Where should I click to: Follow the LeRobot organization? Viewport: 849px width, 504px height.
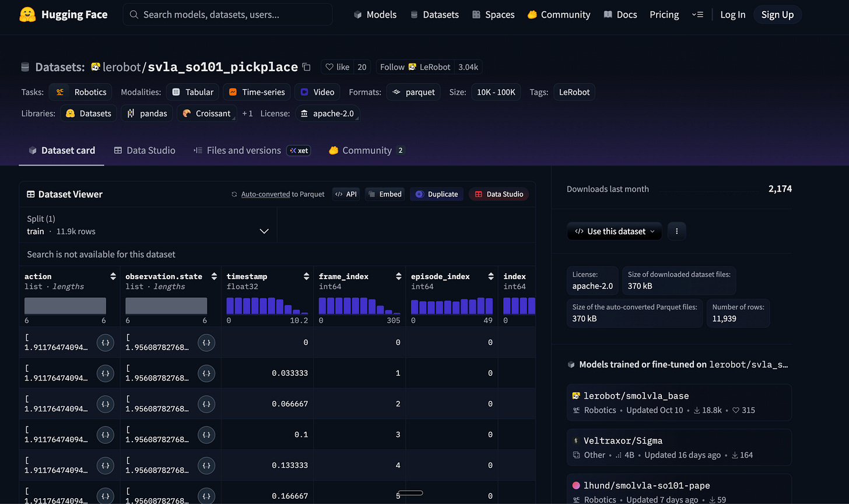click(x=415, y=67)
